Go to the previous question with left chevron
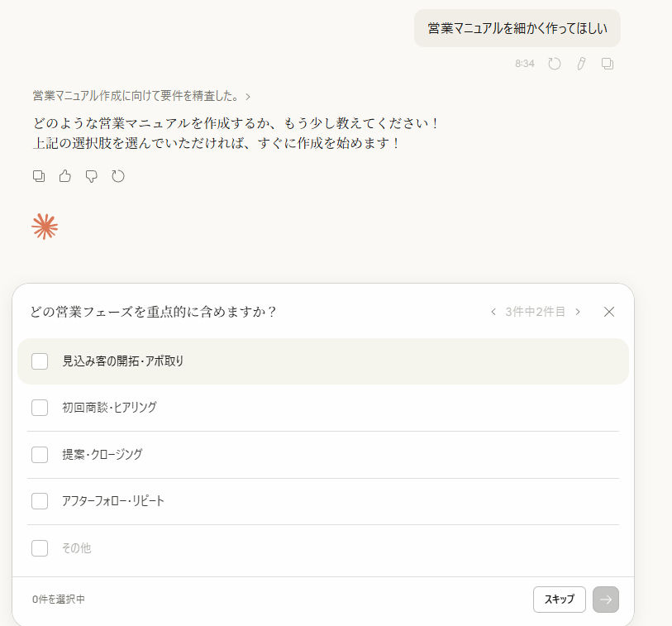 [493, 312]
